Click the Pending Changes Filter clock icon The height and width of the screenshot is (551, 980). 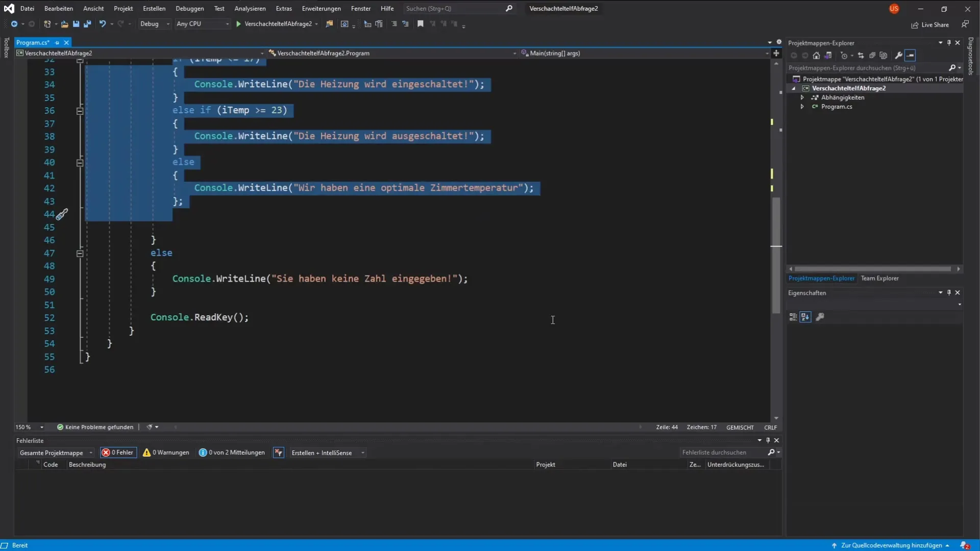click(844, 56)
